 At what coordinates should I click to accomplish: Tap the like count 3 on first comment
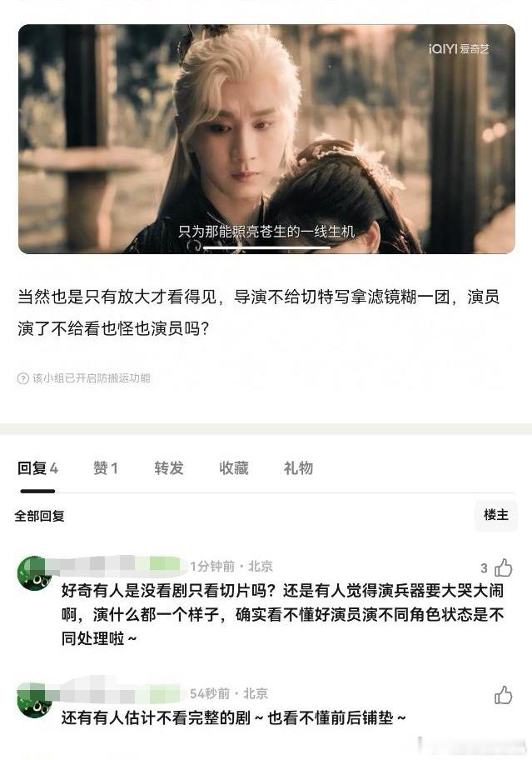(x=484, y=568)
